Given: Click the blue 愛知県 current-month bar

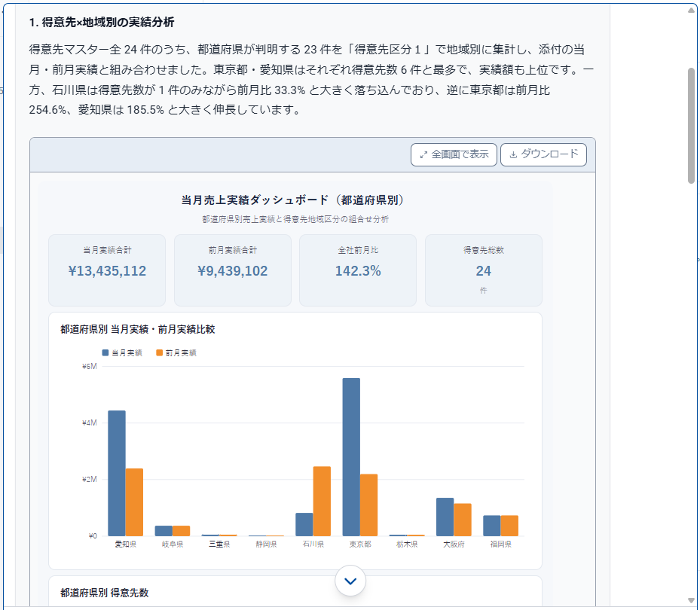Looking at the screenshot, I should [117, 473].
